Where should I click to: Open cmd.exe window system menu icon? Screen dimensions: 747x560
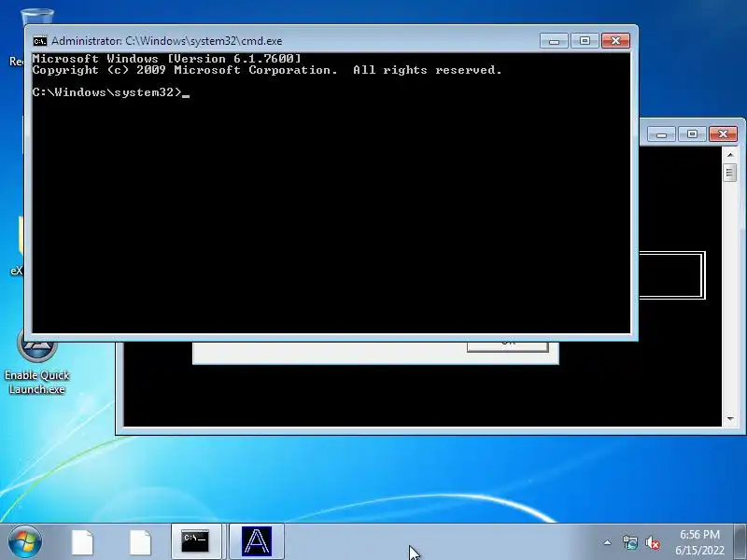[x=40, y=41]
